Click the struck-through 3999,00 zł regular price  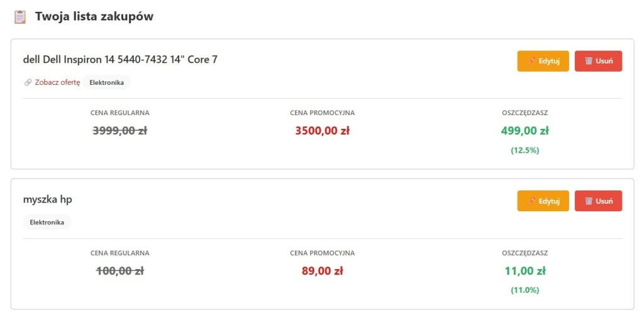(x=119, y=131)
